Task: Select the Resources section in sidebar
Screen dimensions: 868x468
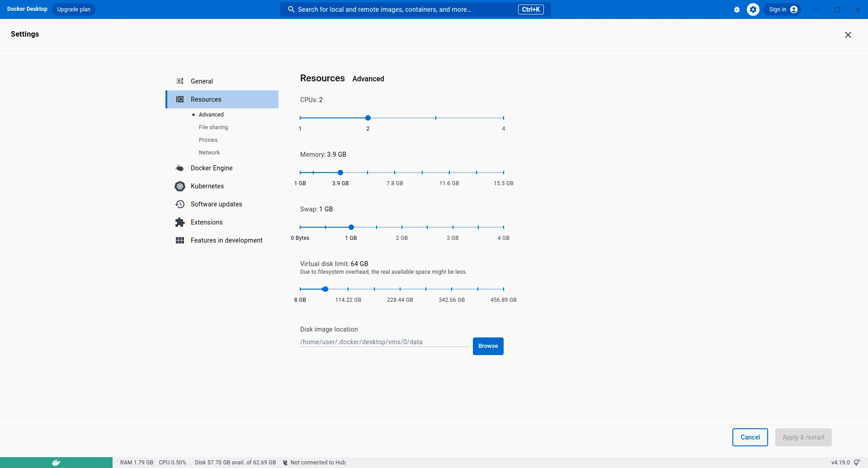Action: click(x=206, y=99)
